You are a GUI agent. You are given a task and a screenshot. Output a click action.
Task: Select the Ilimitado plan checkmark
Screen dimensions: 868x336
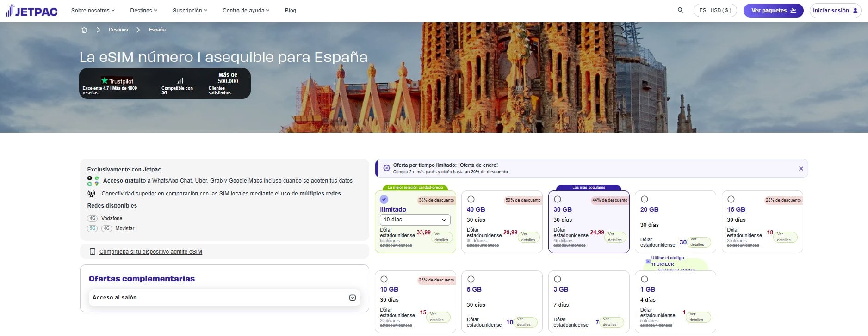[x=384, y=199]
